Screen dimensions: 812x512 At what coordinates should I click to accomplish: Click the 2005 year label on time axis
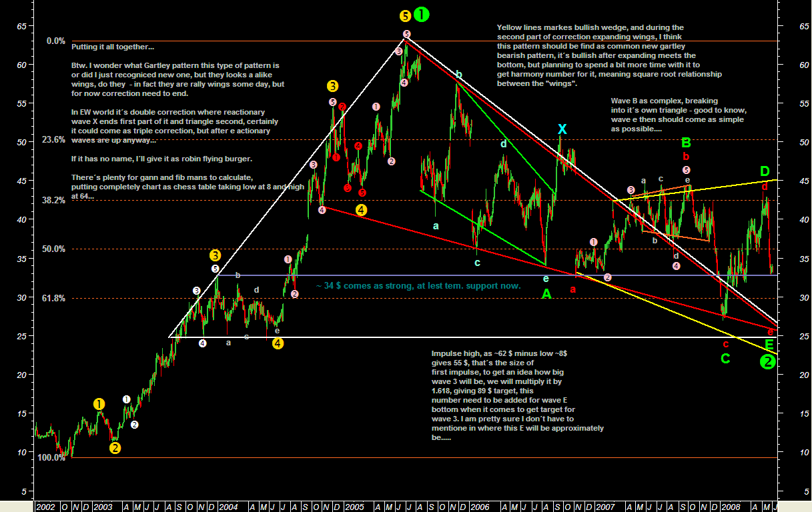(x=354, y=507)
